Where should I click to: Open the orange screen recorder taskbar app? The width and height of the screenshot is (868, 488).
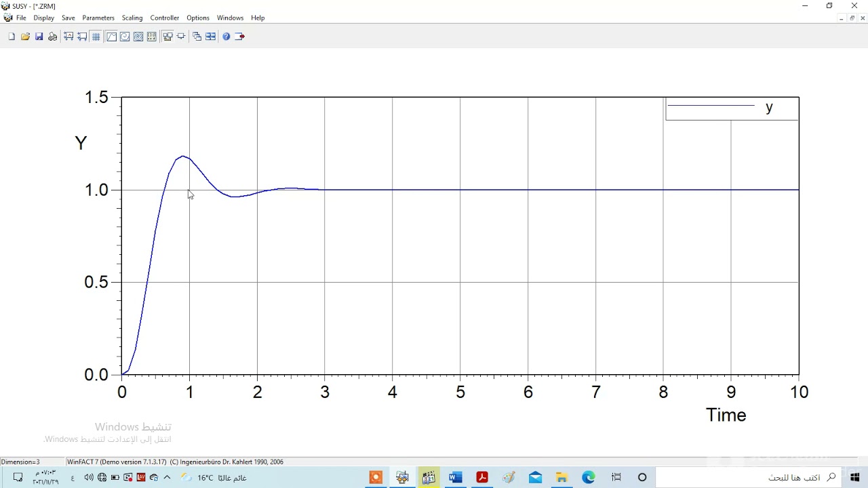376,477
